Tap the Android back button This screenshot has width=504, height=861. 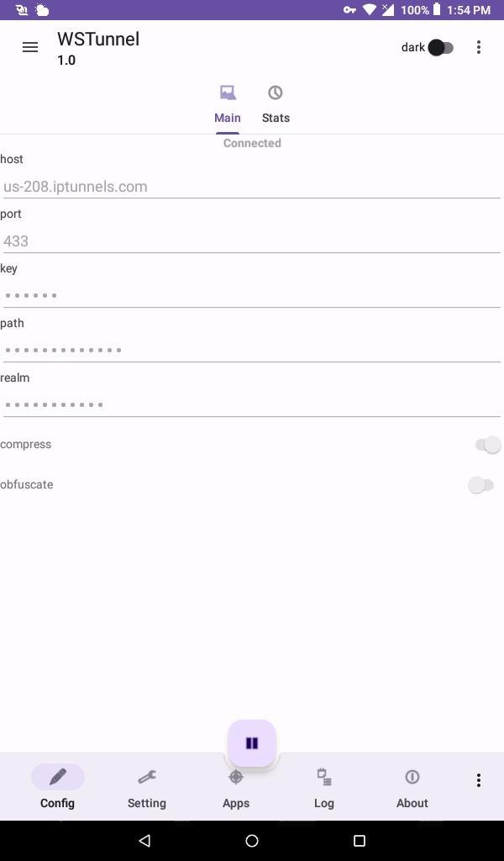click(144, 840)
